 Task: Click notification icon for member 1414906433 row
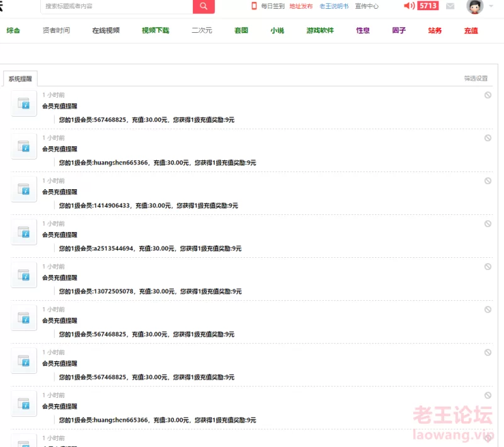point(24,189)
